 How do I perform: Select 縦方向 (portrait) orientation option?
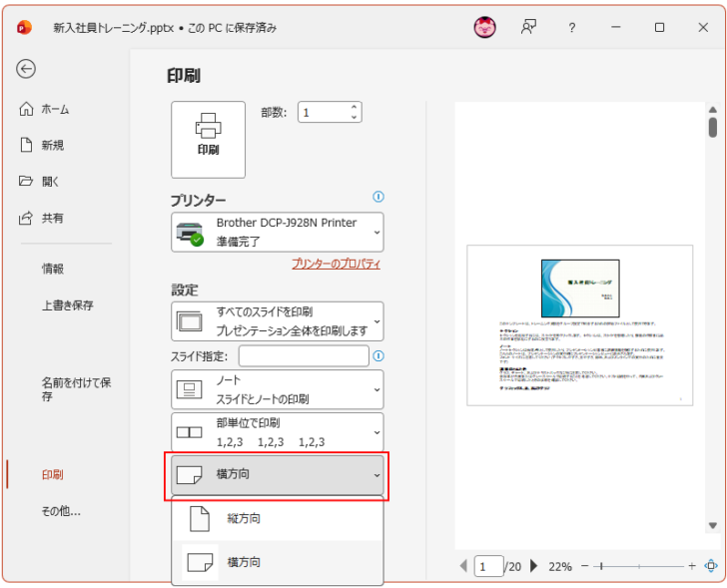pos(277,519)
